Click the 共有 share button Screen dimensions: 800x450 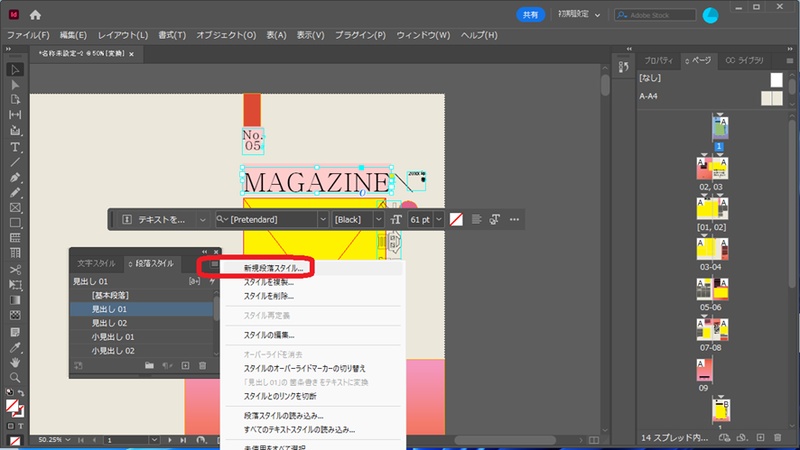tap(530, 15)
